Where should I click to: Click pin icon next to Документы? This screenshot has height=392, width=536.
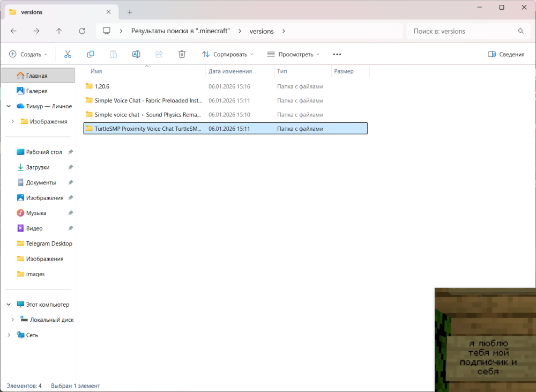click(x=70, y=182)
